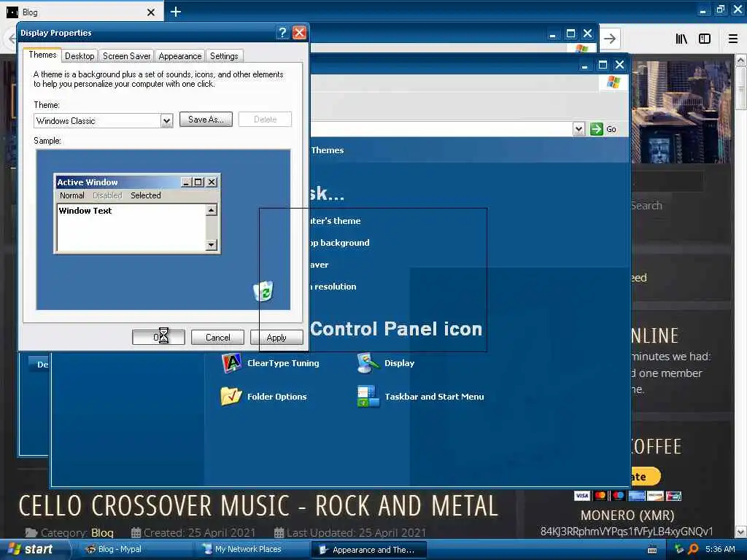Open the Screen Saver tab
The width and height of the screenshot is (747, 560).
126,56
